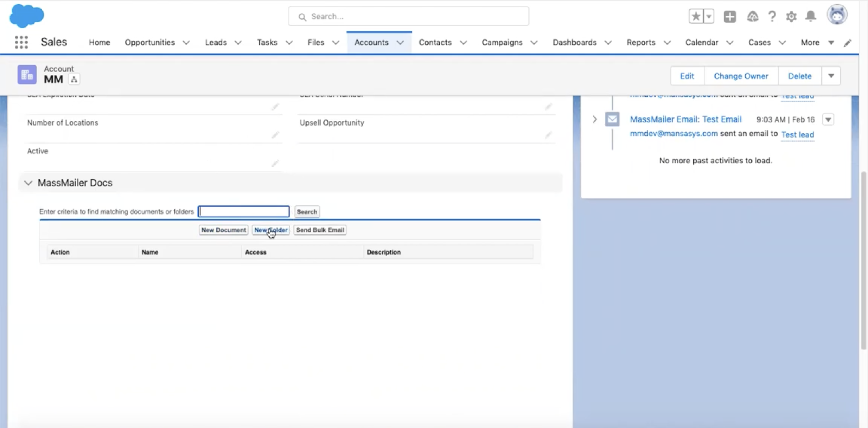Open the Global Actions plus icon
868x428 pixels.
(x=730, y=17)
